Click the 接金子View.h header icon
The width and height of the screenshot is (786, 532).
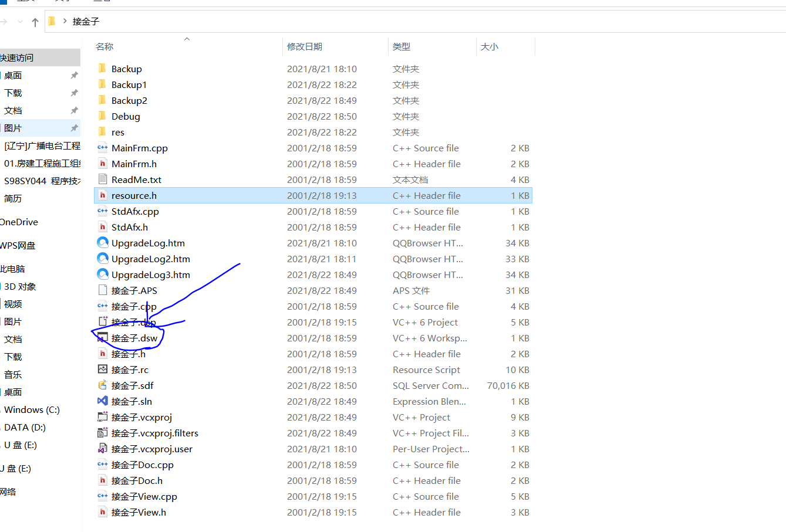102,512
